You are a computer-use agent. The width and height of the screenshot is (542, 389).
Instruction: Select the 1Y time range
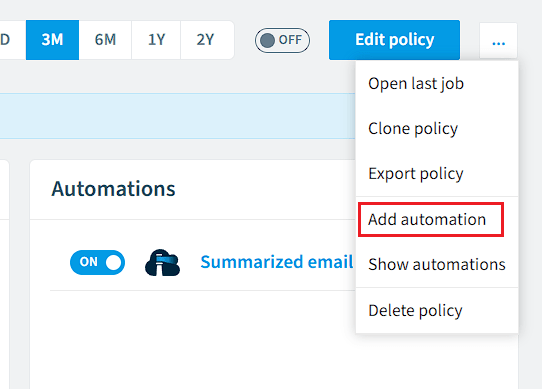point(156,40)
